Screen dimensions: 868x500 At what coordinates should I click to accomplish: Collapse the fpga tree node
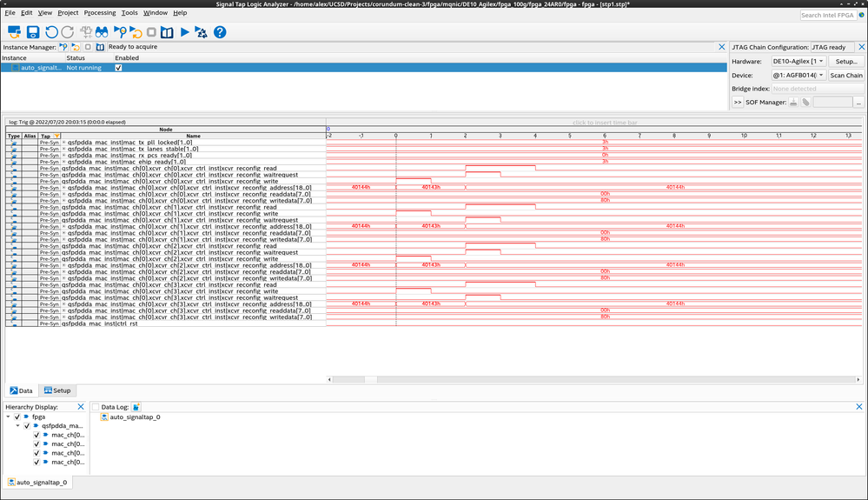[x=9, y=417]
